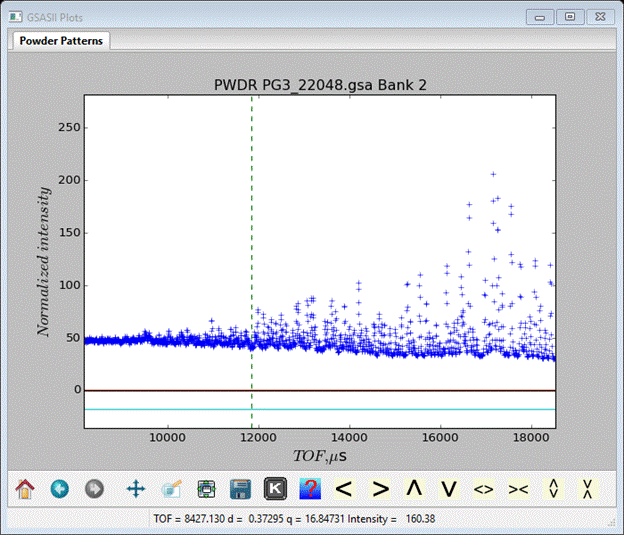Image resolution: width=624 pixels, height=535 pixels.
Task: Open the Configure subplots tool
Action: tap(206, 489)
